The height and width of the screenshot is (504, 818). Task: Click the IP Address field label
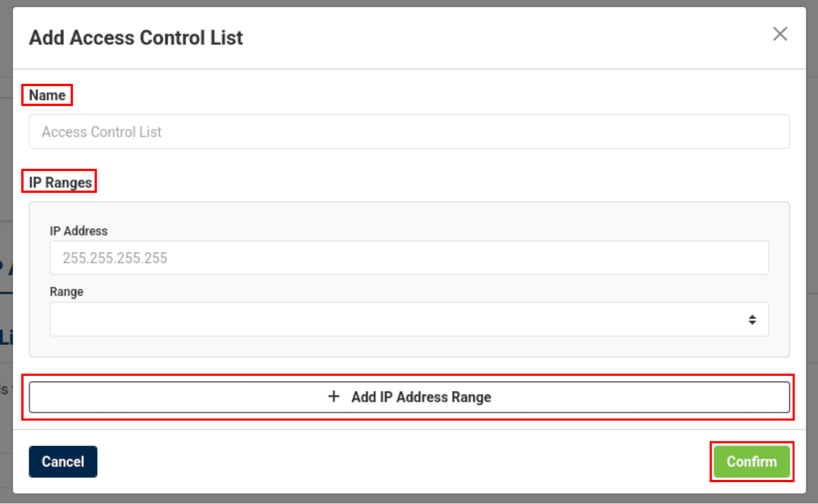pyautogui.click(x=79, y=231)
